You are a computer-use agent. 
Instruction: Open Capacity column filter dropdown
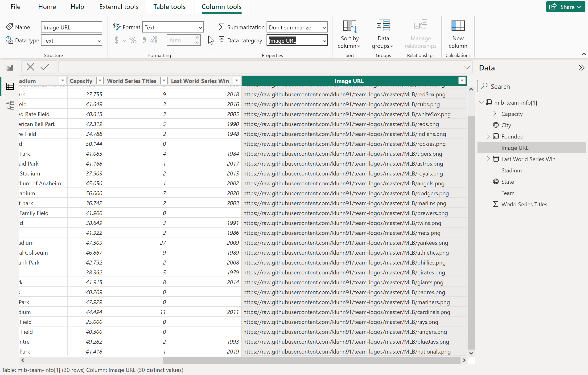tap(100, 81)
